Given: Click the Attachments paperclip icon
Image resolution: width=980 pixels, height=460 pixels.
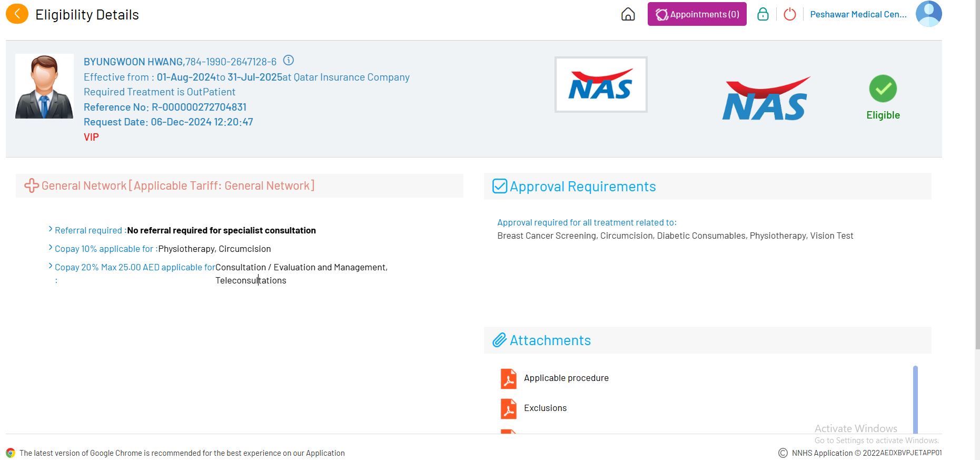Looking at the screenshot, I should tap(499, 340).
